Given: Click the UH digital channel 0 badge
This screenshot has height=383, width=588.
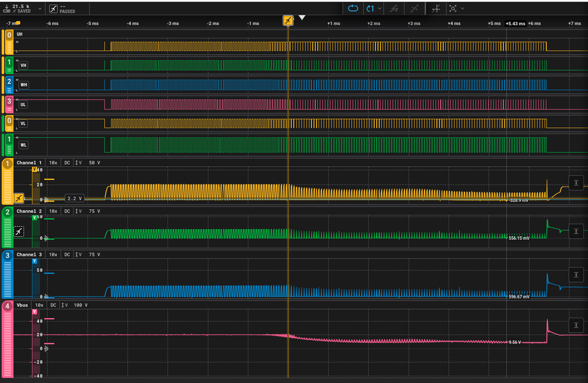Looking at the screenshot, I should (9, 42).
